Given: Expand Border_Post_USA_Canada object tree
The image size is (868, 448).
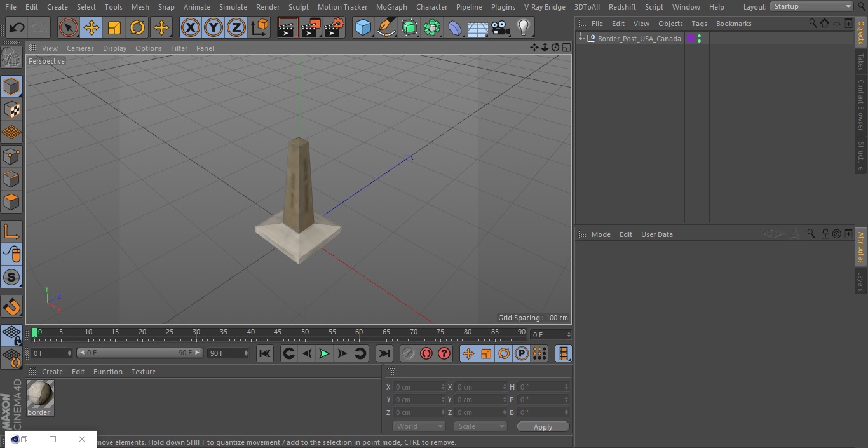Looking at the screenshot, I should pos(580,39).
